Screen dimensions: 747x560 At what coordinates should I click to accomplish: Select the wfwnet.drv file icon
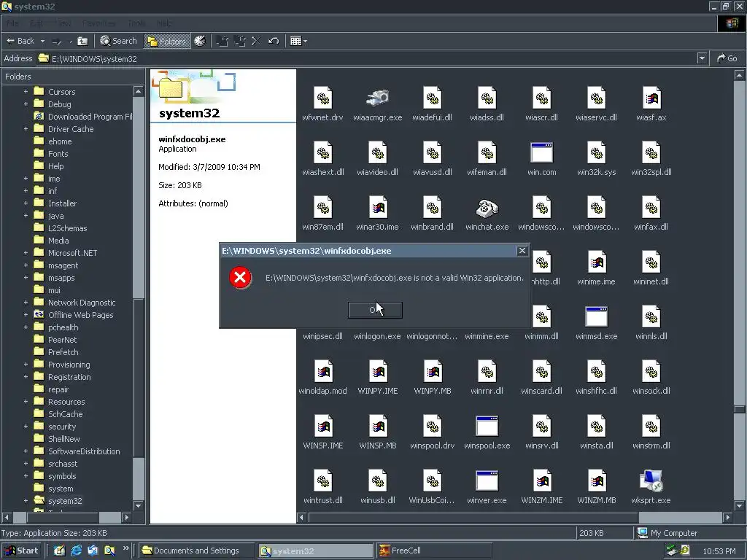[x=322, y=98]
